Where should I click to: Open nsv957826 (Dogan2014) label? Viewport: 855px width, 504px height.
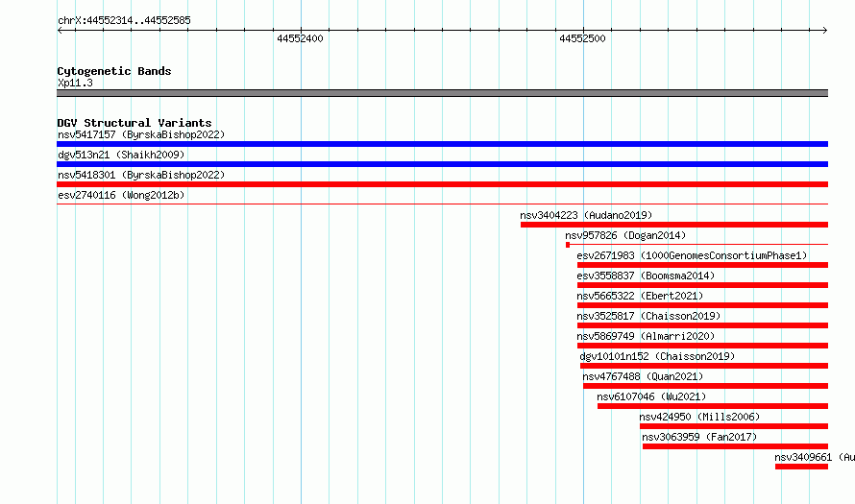(x=625, y=235)
